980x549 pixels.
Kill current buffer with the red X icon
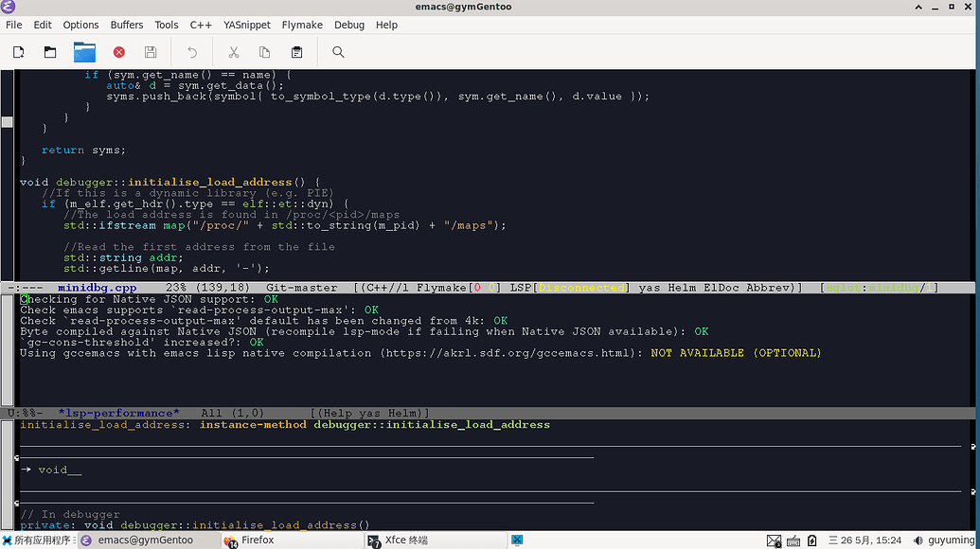pos(118,52)
